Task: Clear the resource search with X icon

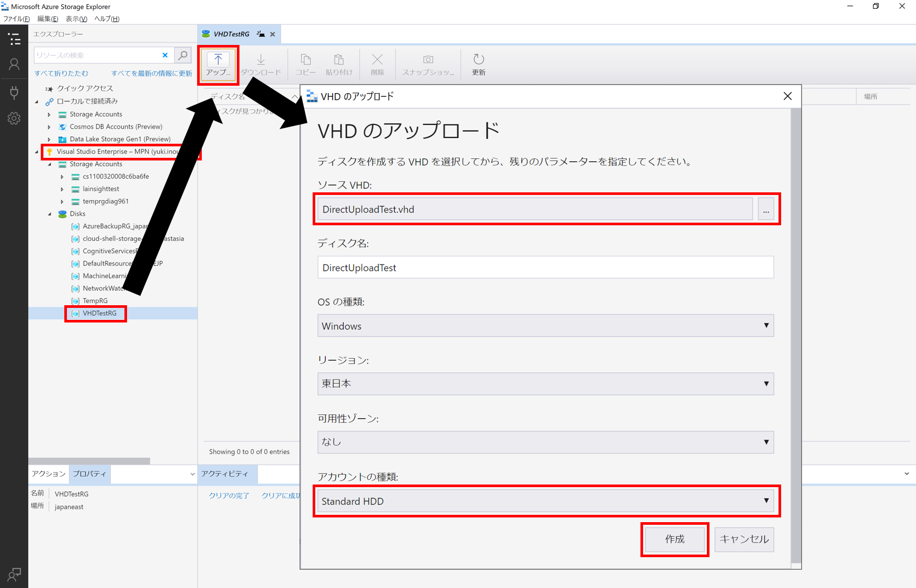Action: pyautogui.click(x=165, y=55)
